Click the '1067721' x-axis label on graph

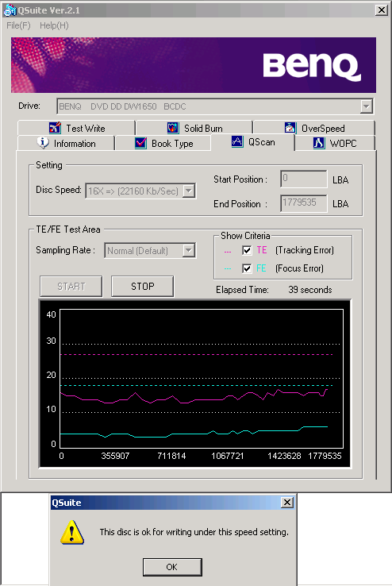228,456
